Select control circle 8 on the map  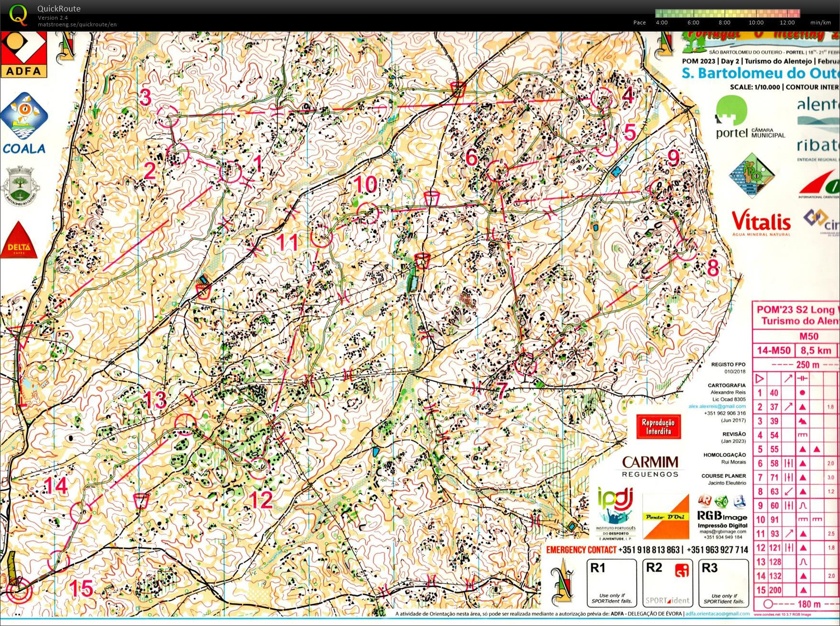686,249
